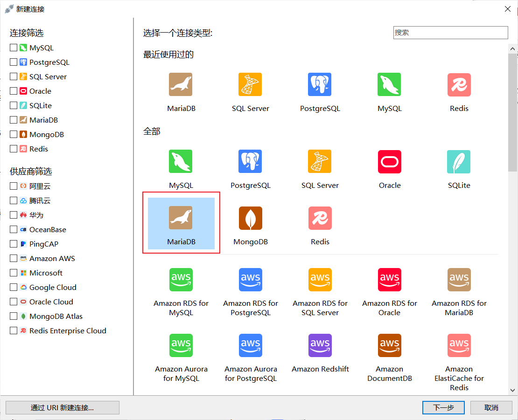Choose the SQL Server connection icon

(320, 162)
